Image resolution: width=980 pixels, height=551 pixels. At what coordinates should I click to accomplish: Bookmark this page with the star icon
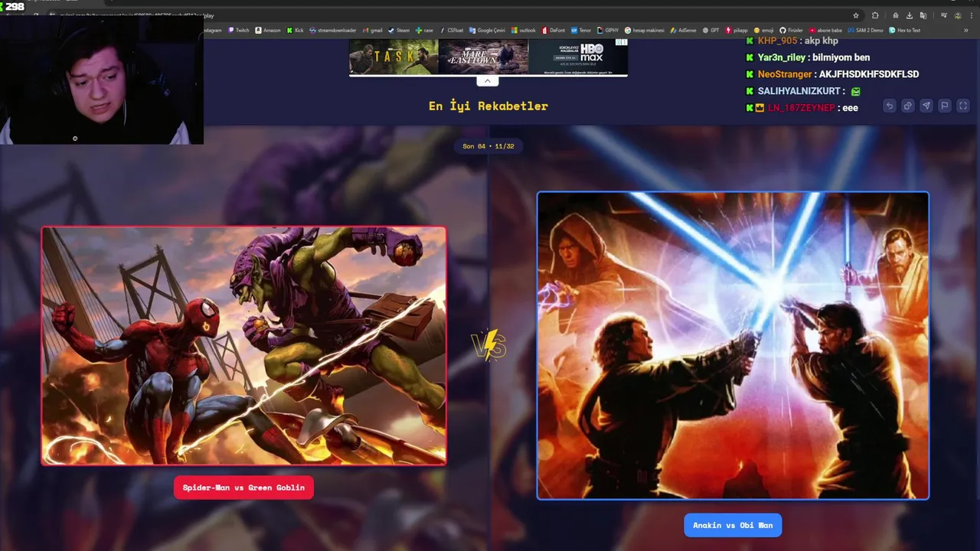[856, 15]
